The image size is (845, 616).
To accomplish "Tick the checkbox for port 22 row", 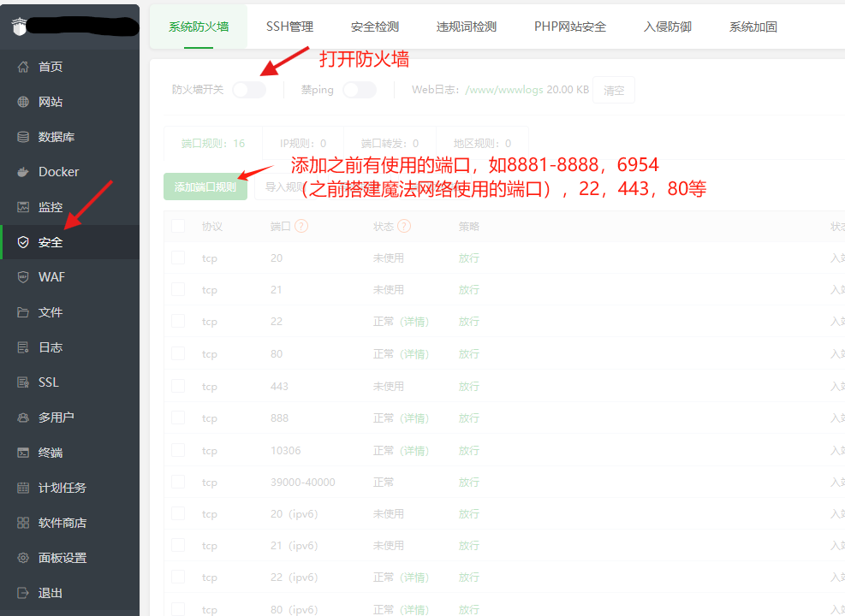I will [178, 322].
